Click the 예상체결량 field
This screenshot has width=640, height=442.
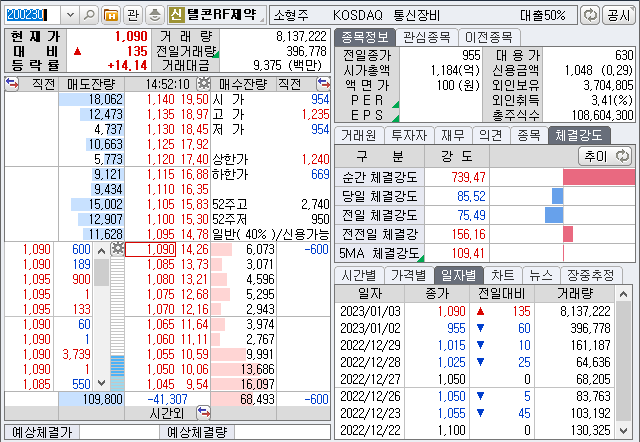point(282,432)
